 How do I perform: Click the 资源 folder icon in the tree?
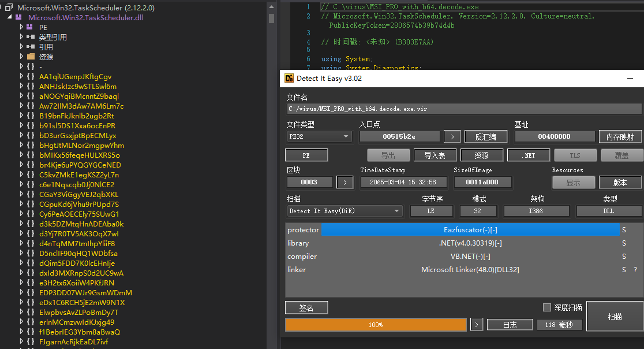tap(31, 56)
